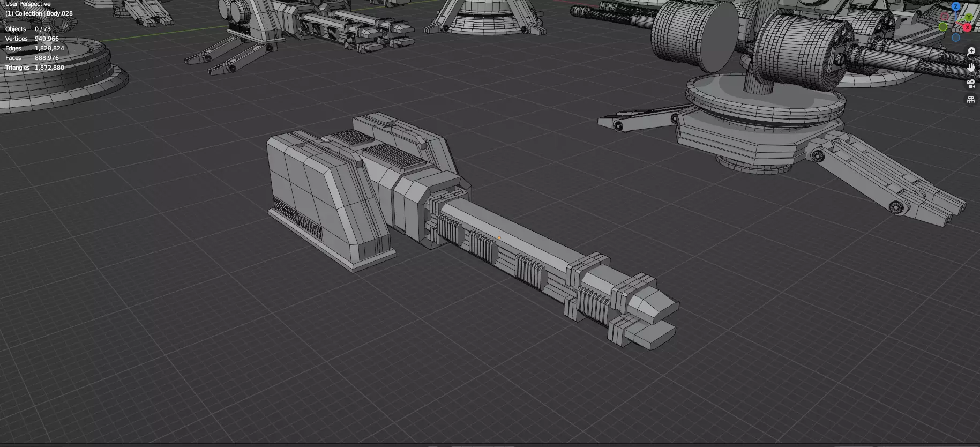Viewport: 980px width, 447px height.
Task: Click the Vertices '949,966' statistic
Action: (x=47, y=39)
